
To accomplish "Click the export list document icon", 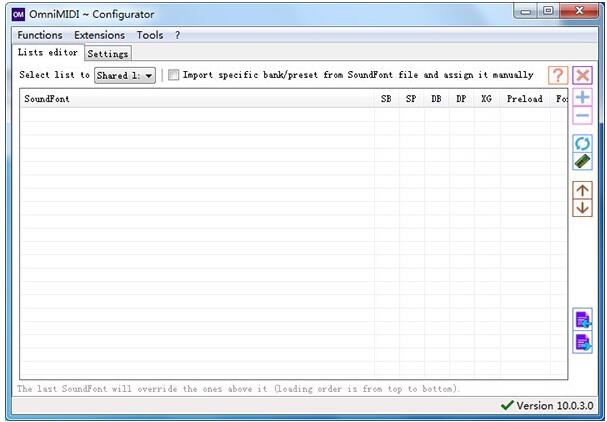I will (x=582, y=342).
